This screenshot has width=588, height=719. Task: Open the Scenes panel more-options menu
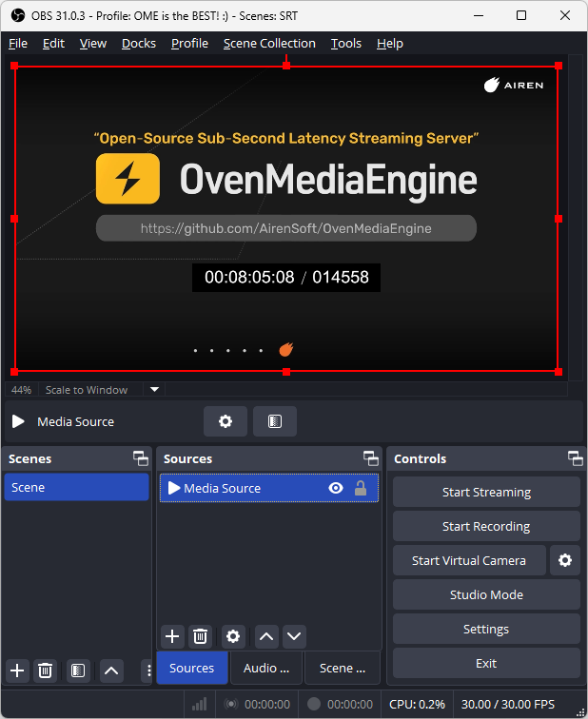[147, 670]
